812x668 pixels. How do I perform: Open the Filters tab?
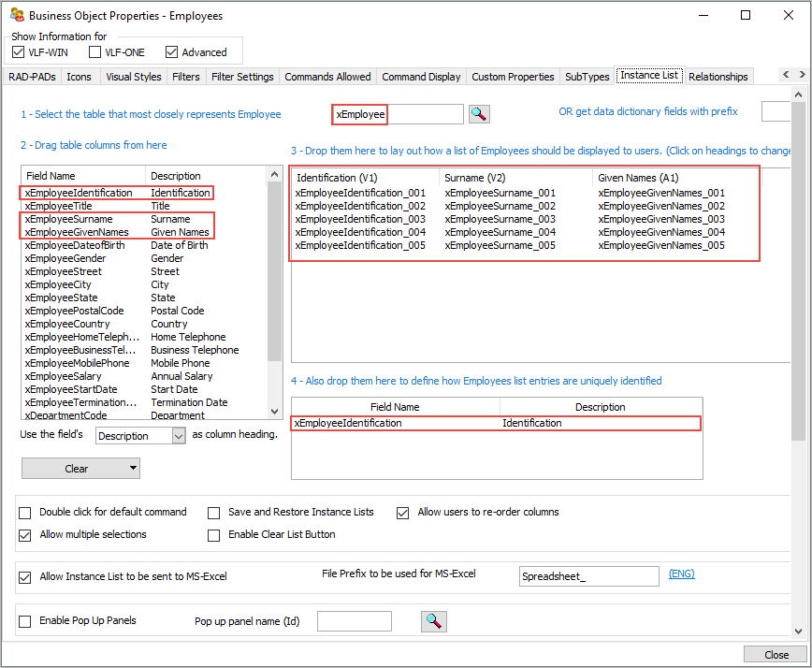tap(186, 77)
